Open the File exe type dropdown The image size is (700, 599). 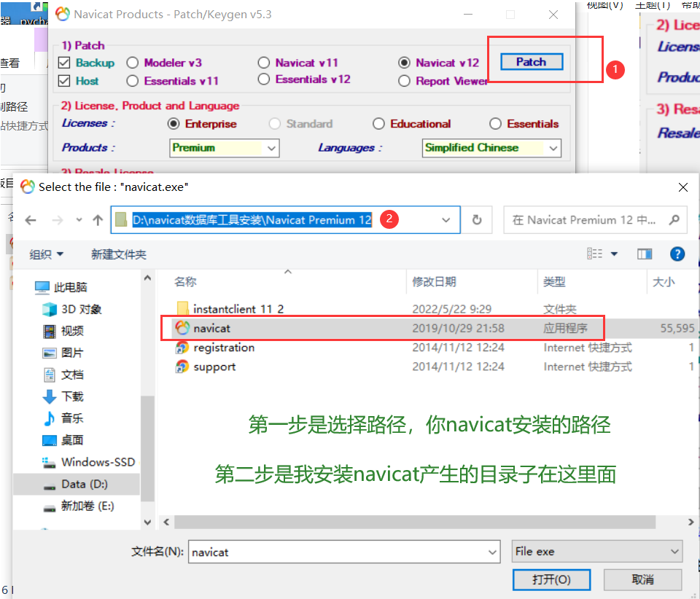(x=597, y=552)
